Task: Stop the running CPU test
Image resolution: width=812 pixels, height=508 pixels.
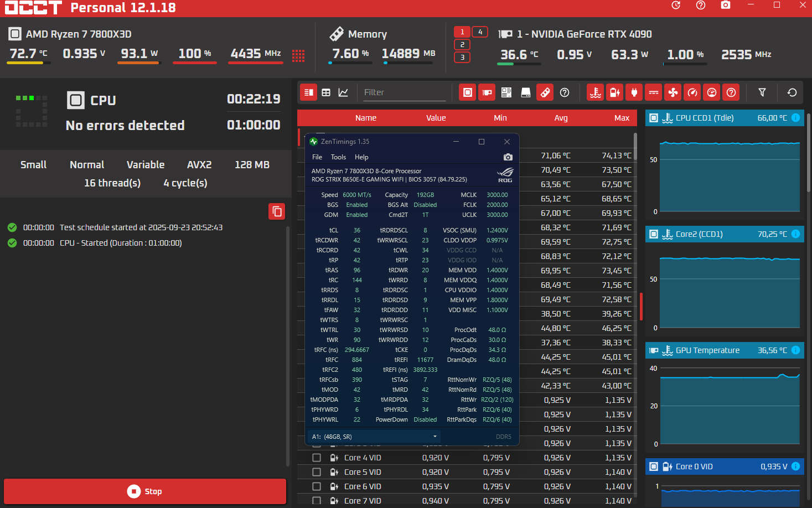Action: click(145, 491)
